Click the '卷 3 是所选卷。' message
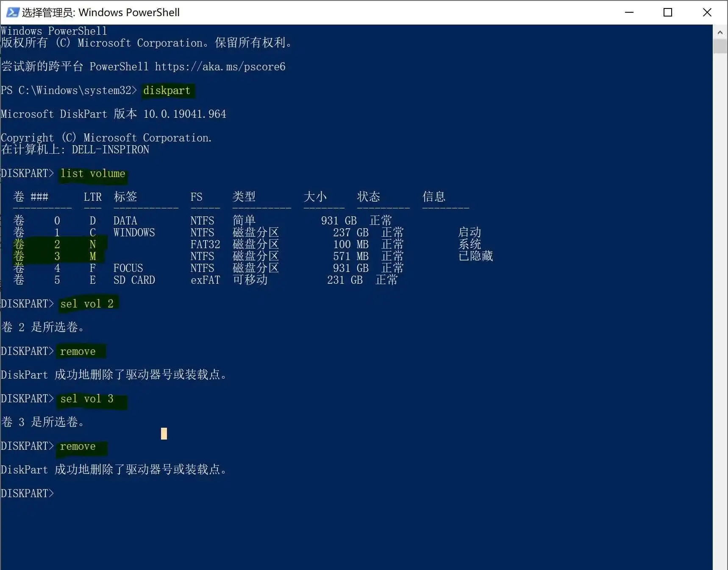The height and width of the screenshot is (570, 728). [x=43, y=422]
